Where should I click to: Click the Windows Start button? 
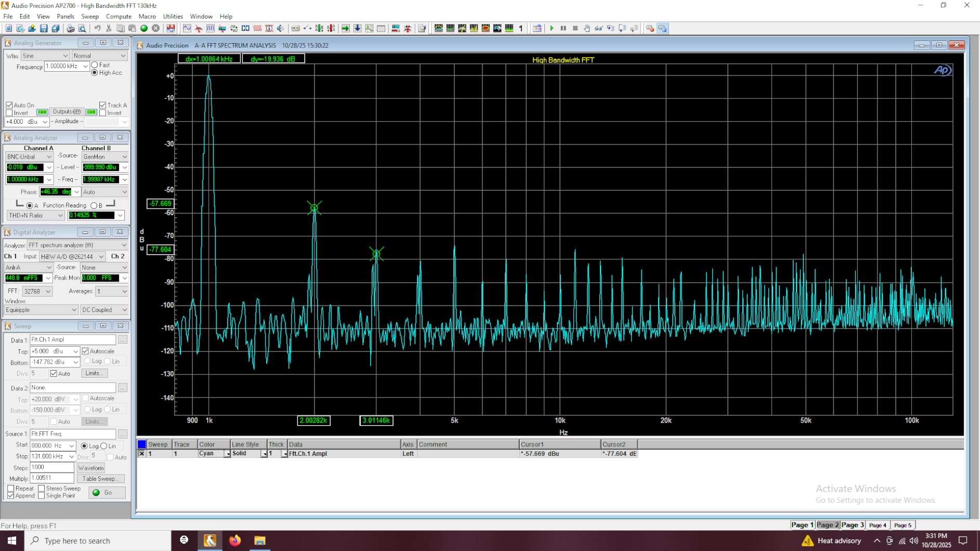point(12,541)
